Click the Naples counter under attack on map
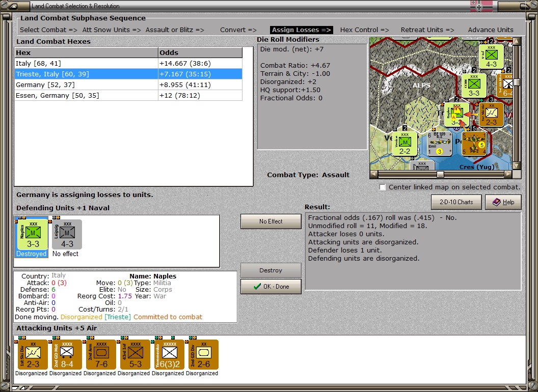This screenshot has height=392, width=538. (x=456, y=115)
